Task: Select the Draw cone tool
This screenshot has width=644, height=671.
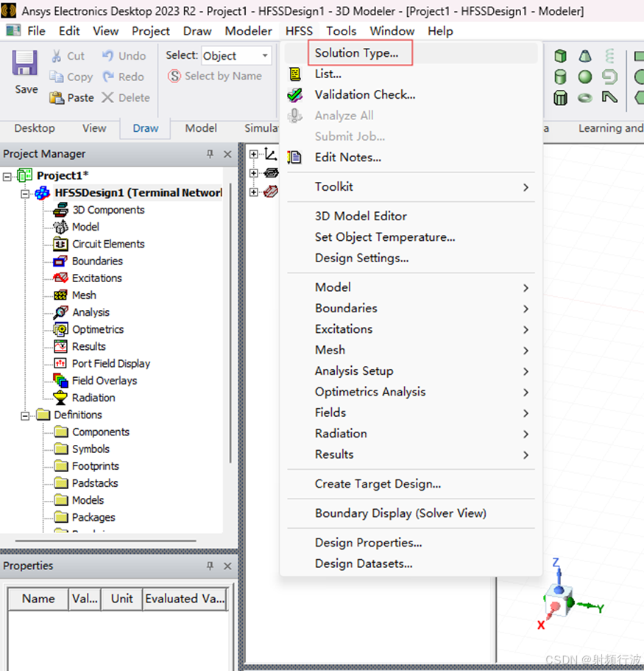Action: click(585, 56)
